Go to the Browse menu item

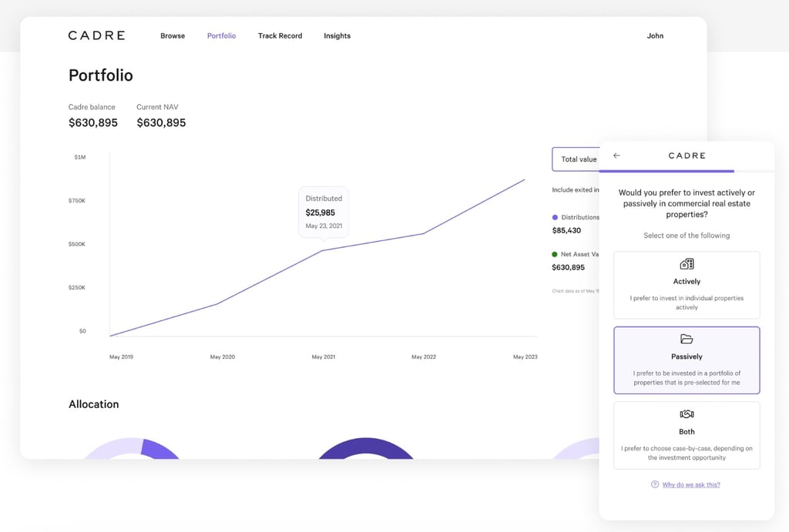click(x=173, y=35)
